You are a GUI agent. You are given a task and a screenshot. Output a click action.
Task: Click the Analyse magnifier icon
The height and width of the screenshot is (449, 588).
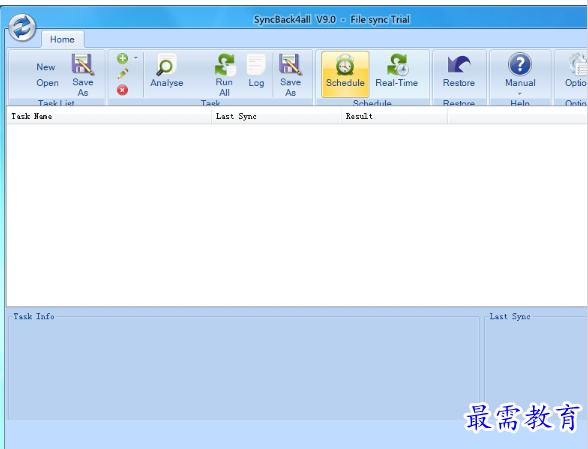pyautogui.click(x=166, y=65)
